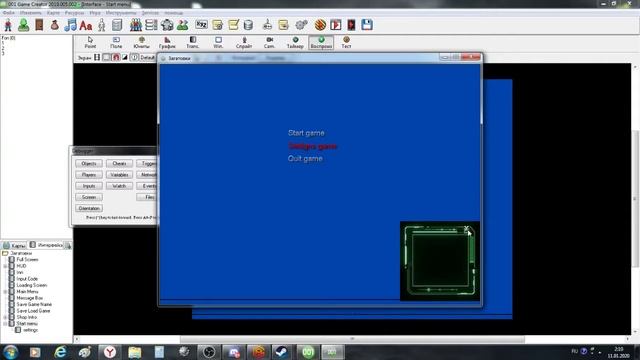Click the gray gears cluster icon

(167, 25)
